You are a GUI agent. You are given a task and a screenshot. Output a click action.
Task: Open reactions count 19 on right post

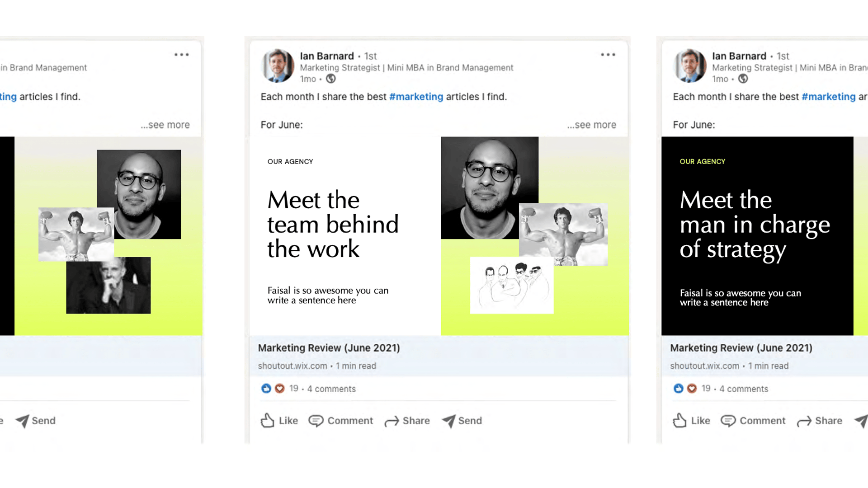[706, 389]
